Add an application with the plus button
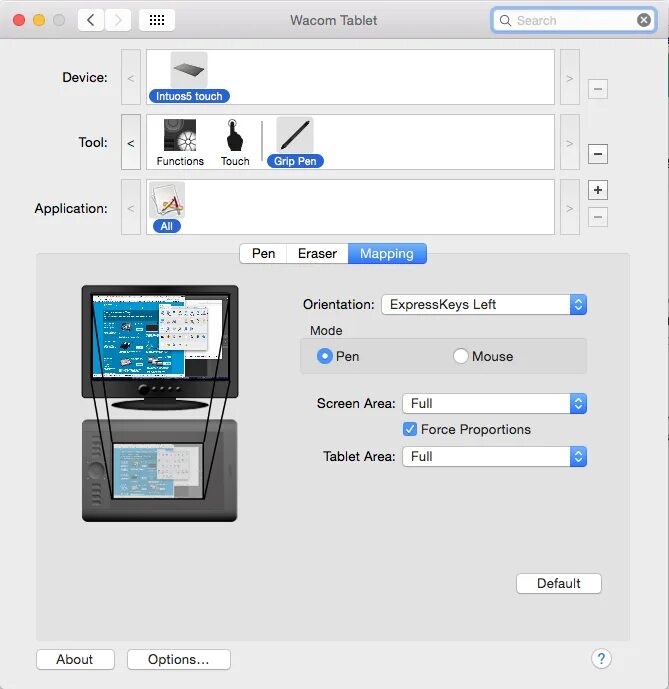This screenshot has width=669, height=689. pos(598,190)
